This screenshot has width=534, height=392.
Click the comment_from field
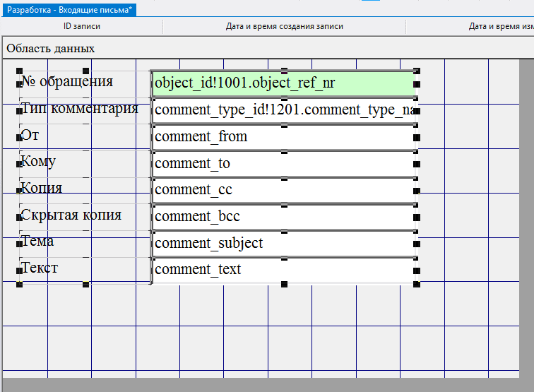tap(283, 137)
